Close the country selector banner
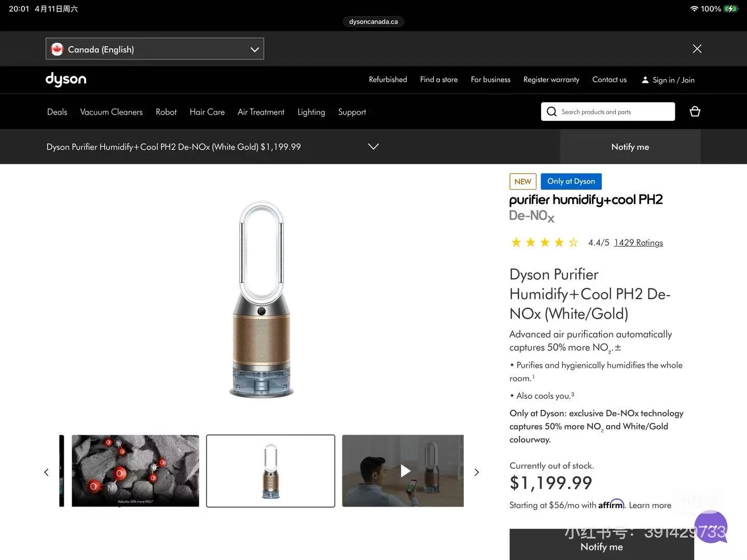This screenshot has width=747, height=560. click(x=697, y=48)
